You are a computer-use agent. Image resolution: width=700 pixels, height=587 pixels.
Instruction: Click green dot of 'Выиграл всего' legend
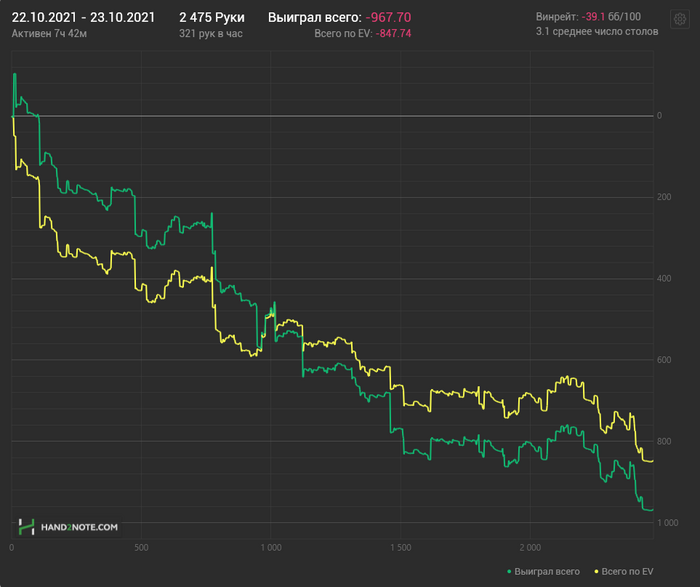(510, 571)
